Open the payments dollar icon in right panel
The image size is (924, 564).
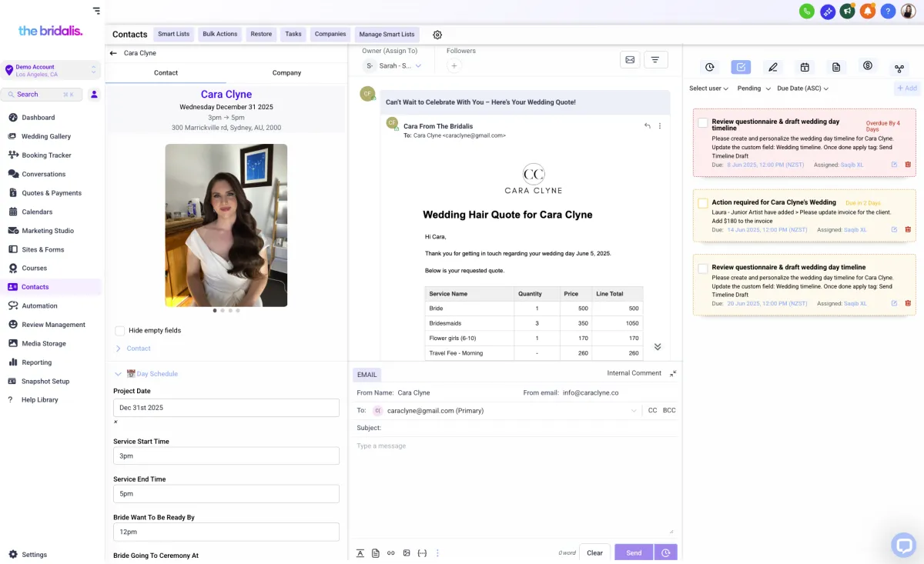[868, 67]
